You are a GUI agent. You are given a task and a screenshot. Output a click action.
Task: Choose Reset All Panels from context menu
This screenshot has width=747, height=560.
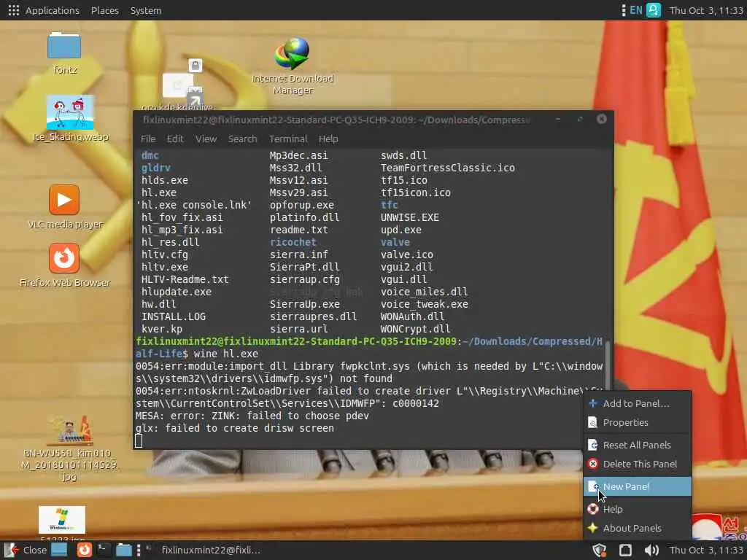pos(638,445)
